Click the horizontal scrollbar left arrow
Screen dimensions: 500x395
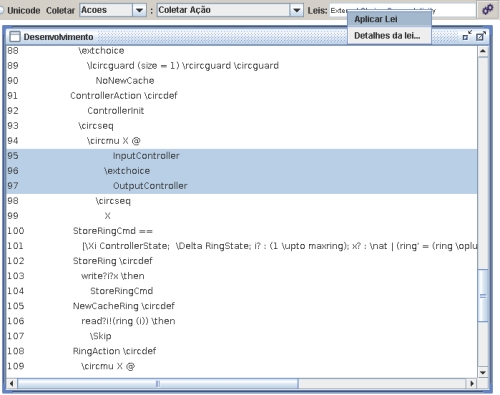12,383
